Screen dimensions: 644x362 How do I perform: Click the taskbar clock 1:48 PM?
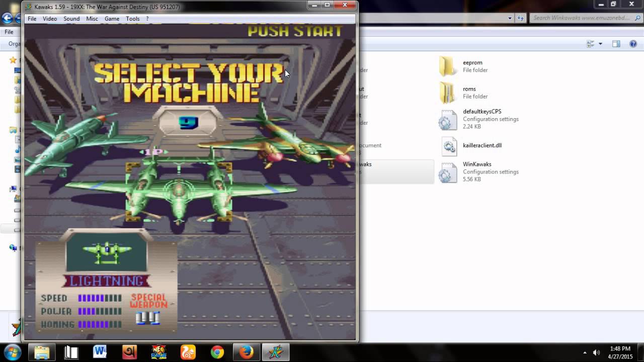pos(620,348)
